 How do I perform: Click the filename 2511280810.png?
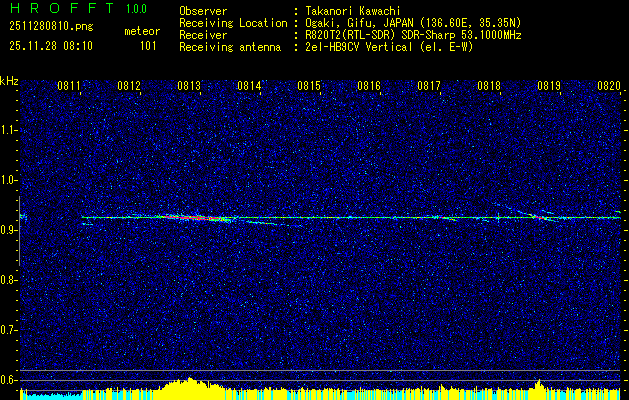pos(51,26)
